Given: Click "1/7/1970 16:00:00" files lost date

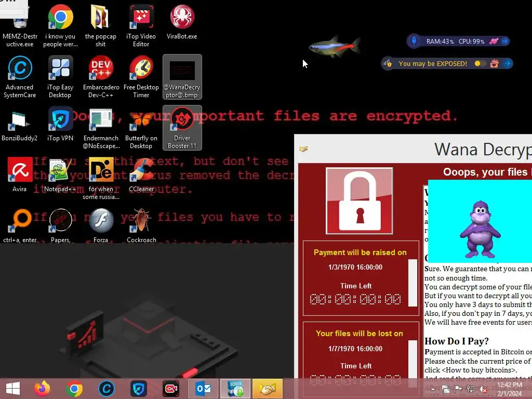Looking at the screenshot, I should (355, 349).
